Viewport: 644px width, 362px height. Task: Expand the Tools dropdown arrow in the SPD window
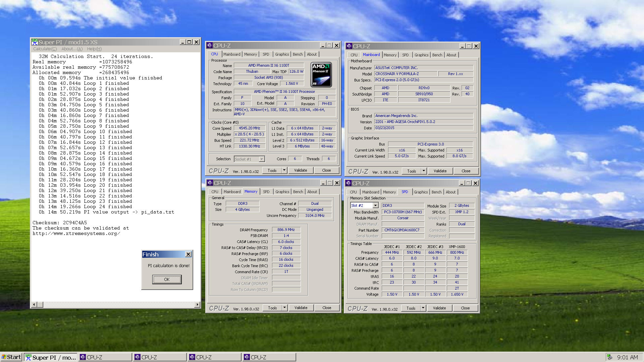point(423,308)
